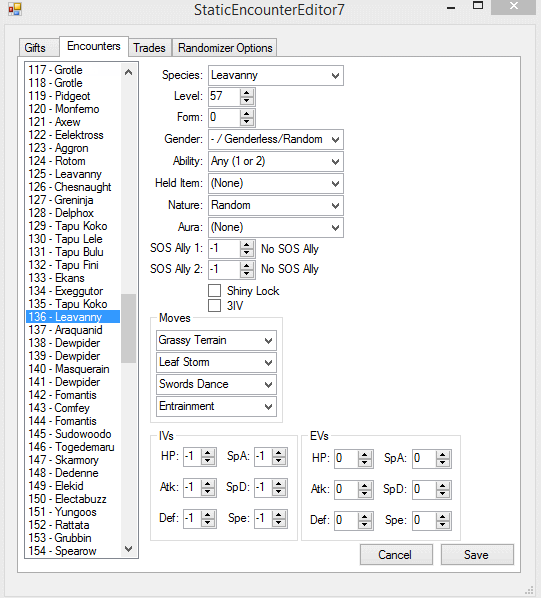The width and height of the screenshot is (541, 598).
Task: Open the Trades tab
Action: coord(149,48)
